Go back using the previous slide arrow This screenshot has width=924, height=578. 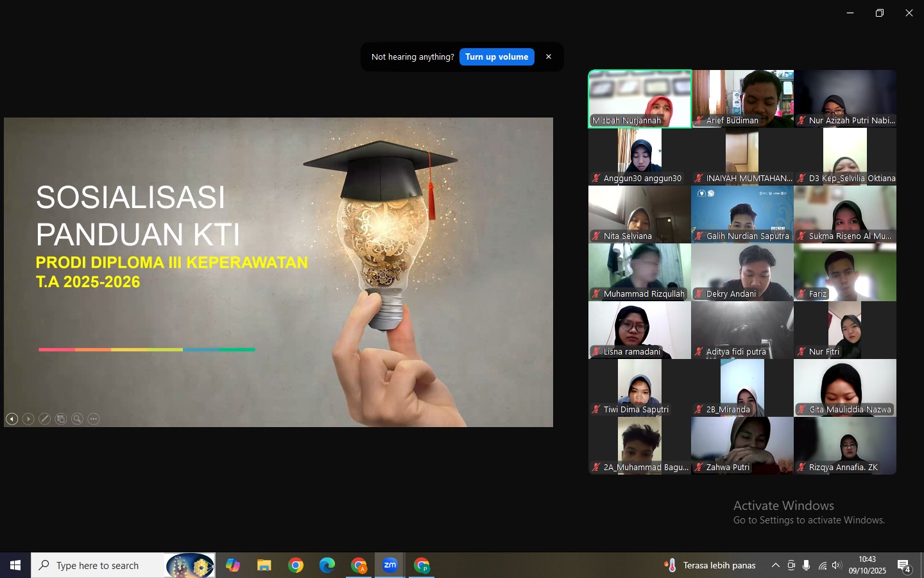point(12,419)
